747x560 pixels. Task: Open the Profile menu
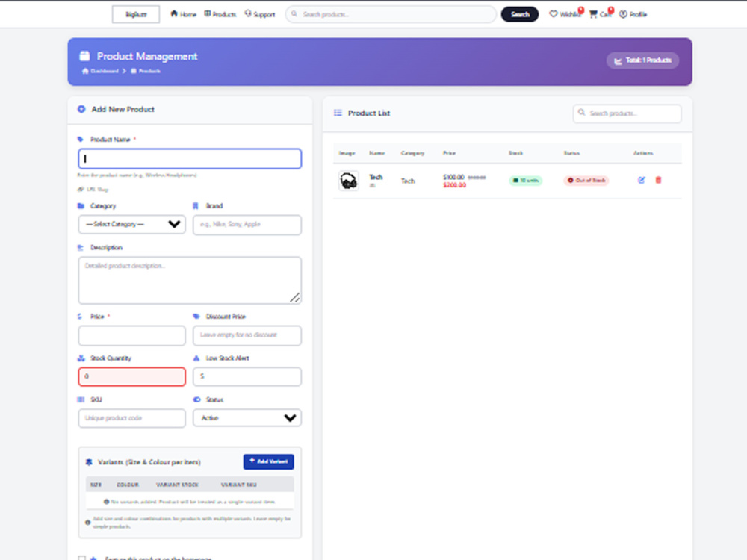coord(633,14)
